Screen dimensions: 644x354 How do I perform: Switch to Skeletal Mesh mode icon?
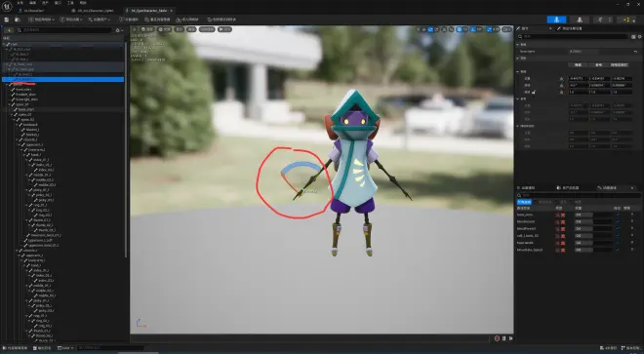(580, 20)
